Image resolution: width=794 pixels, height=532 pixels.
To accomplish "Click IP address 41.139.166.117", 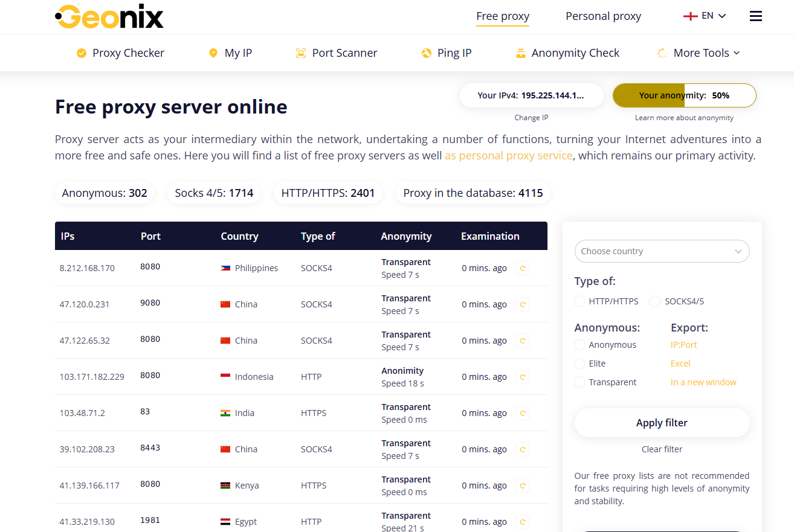I will tap(89, 486).
